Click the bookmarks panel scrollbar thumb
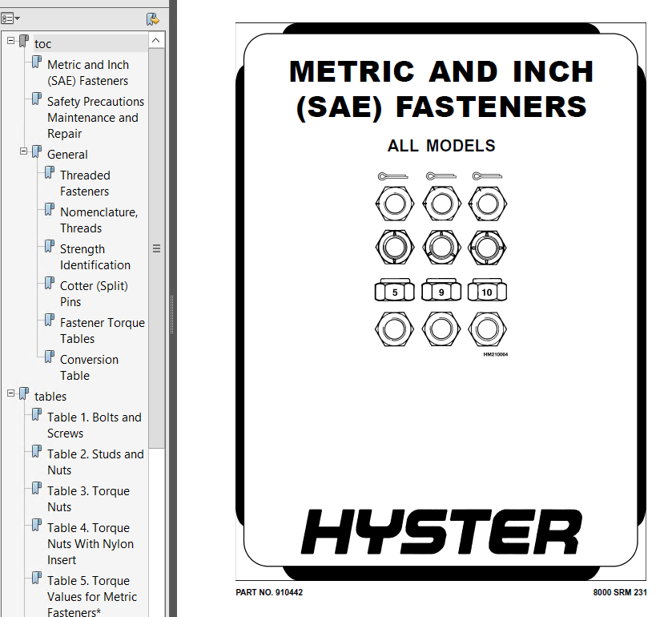The height and width of the screenshot is (617, 672). pos(156,248)
